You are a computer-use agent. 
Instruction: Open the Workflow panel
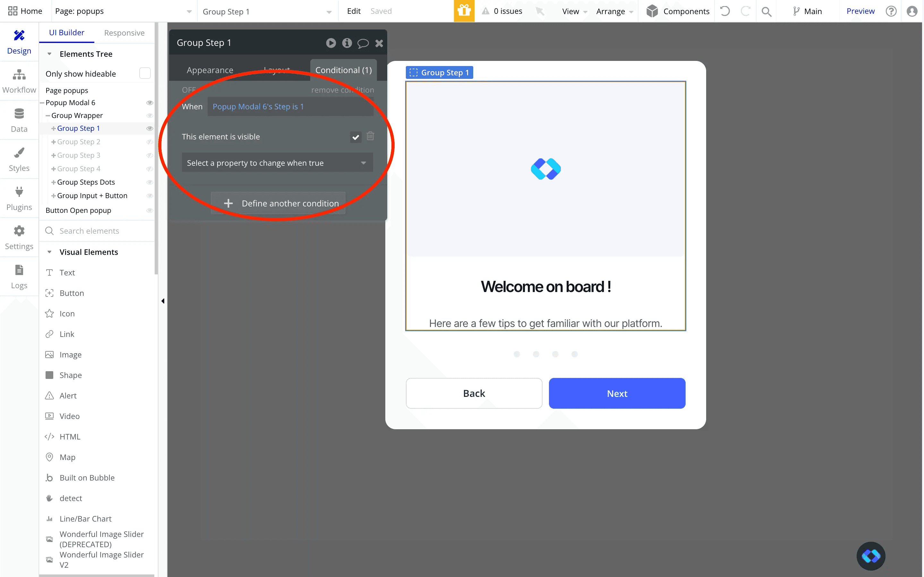(x=19, y=80)
